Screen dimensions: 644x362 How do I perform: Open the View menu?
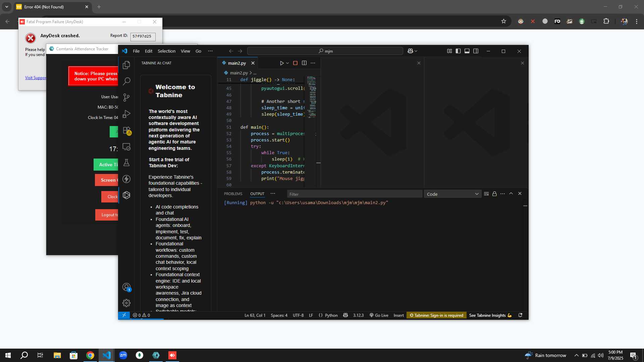185,51
